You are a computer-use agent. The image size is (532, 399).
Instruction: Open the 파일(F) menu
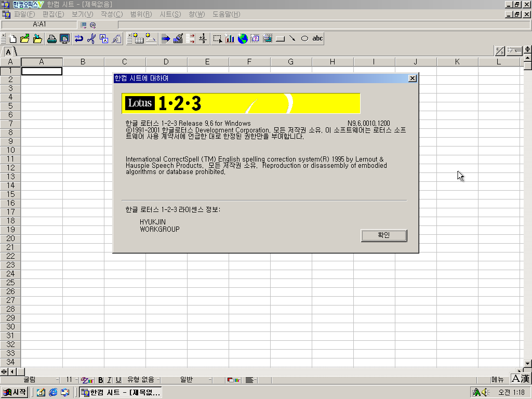tap(24, 14)
